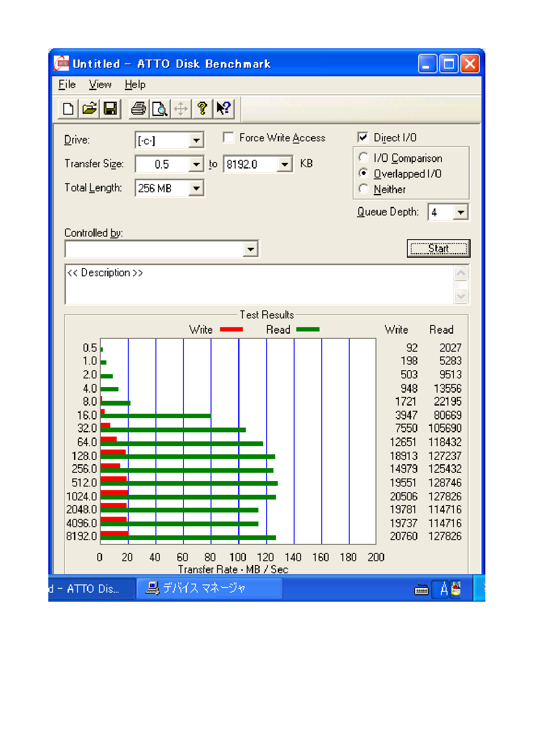Click the ATTO application icon in the title bar
This screenshot has width=534, height=756.
pos(61,64)
